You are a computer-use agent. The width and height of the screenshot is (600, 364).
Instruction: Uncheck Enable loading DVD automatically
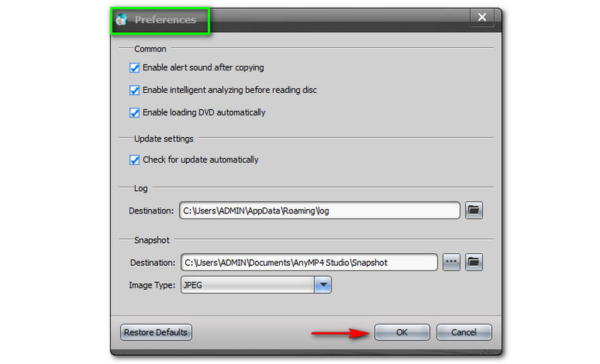(134, 112)
